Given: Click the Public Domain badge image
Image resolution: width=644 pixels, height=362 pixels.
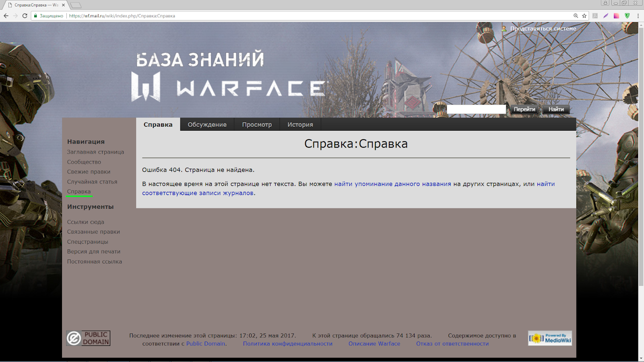Looking at the screenshot, I should 88,338.
